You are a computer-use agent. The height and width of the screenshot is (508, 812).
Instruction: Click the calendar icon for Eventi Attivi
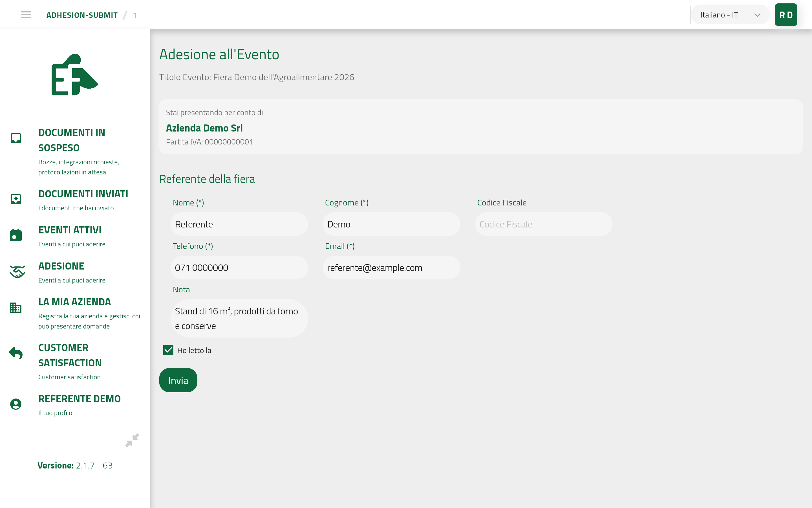point(16,235)
